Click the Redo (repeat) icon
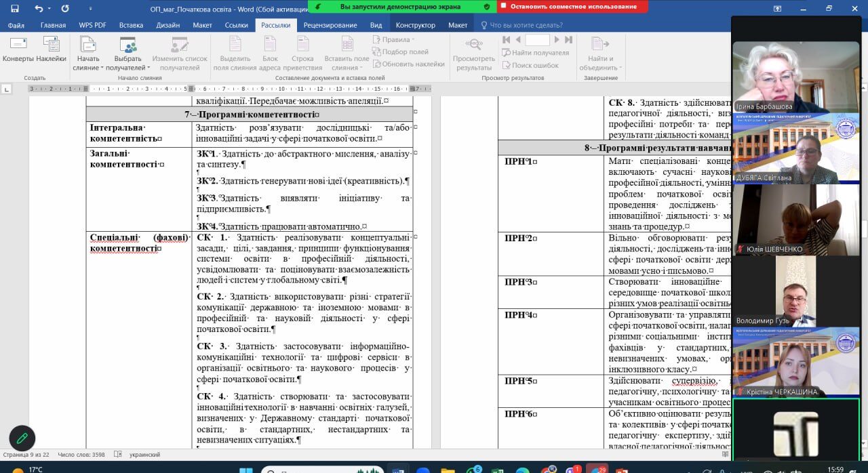The height and width of the screenshot is (473, 868). (65, 8)
